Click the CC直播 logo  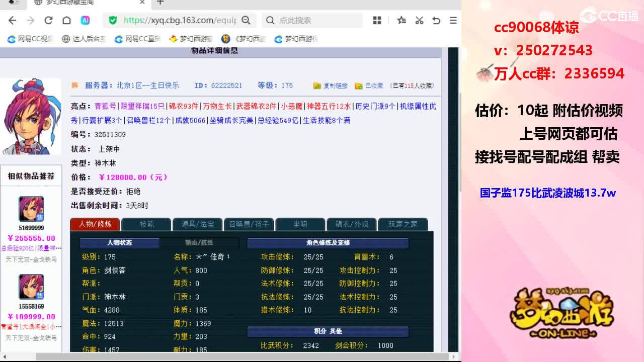(609, 15)
